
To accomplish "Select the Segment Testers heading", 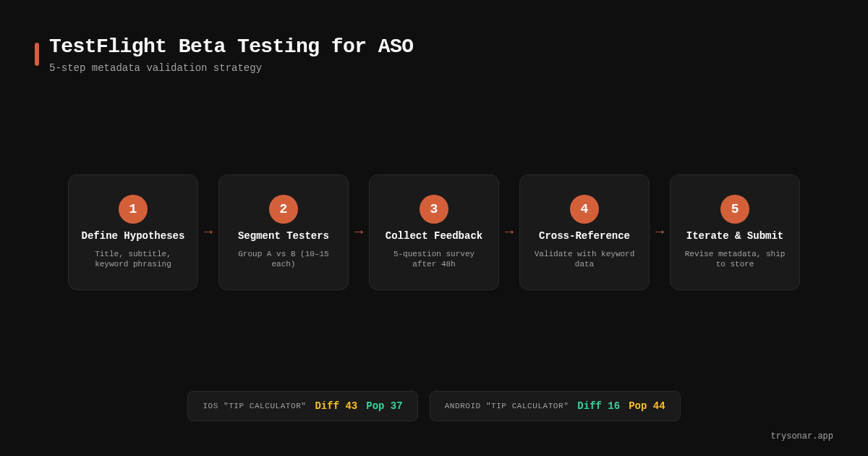I will click(x=284, y=236).
